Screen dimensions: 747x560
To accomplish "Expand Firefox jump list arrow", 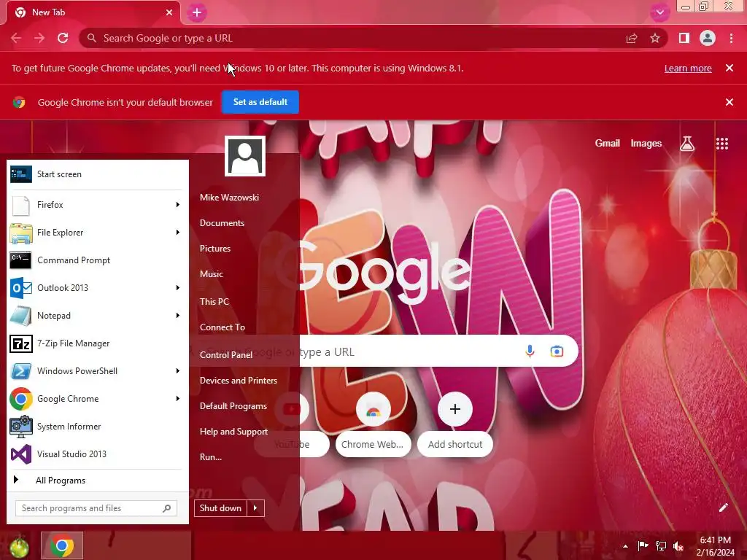I will [x=178, y=205].
